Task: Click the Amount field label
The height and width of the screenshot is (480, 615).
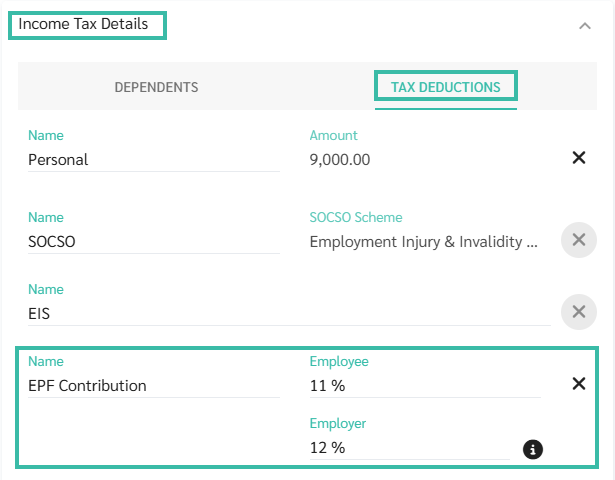Action: tap(334, 135)
